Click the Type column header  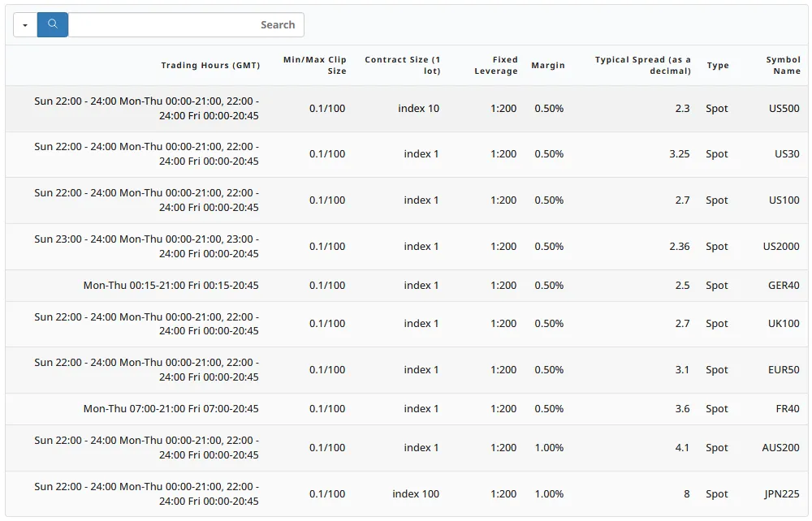pos(717,66)
